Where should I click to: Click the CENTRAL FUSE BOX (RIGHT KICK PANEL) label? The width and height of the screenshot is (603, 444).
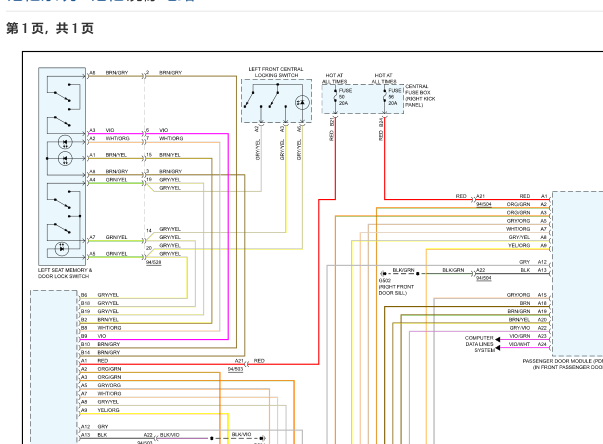420,96
